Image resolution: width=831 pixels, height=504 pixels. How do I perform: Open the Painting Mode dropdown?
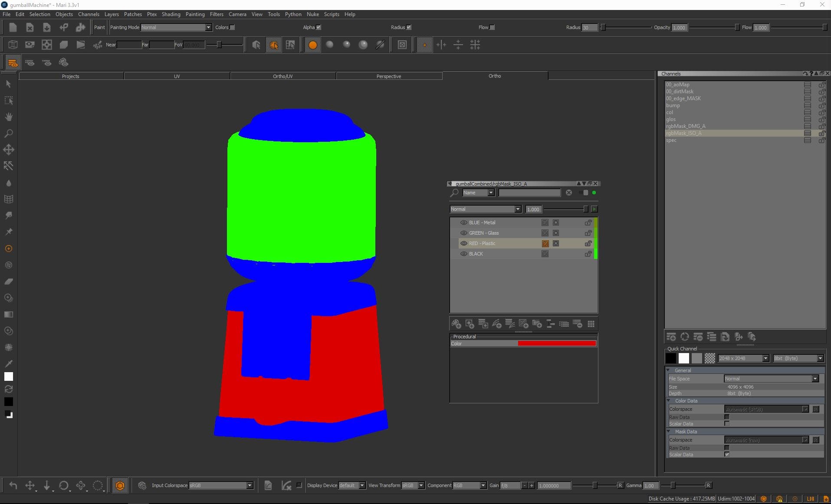(x=176, y=27)
